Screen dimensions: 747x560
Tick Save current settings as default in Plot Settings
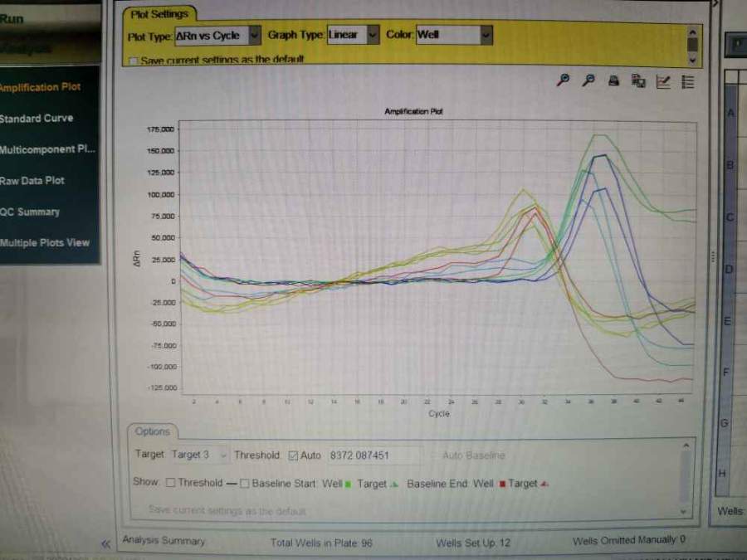(x=133, y=61)
